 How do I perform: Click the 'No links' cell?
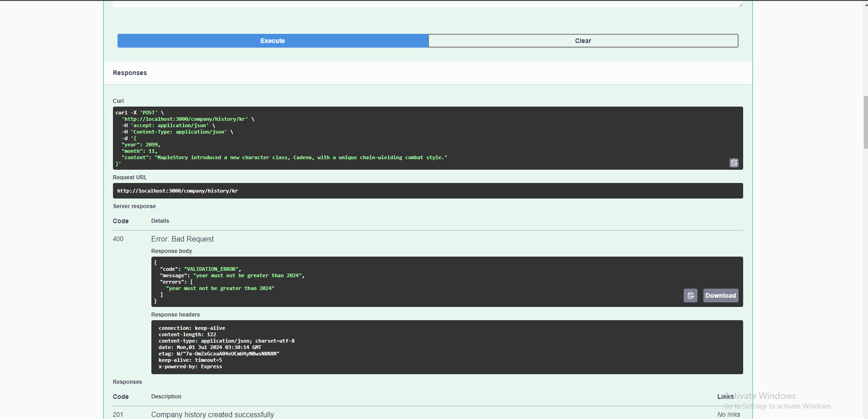729,414
